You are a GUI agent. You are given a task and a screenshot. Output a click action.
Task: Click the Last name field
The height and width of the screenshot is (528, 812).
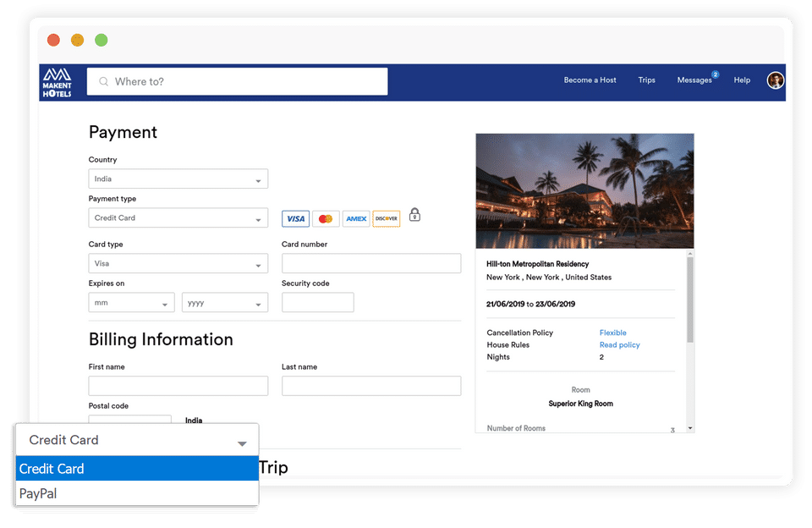pos(371,386)
